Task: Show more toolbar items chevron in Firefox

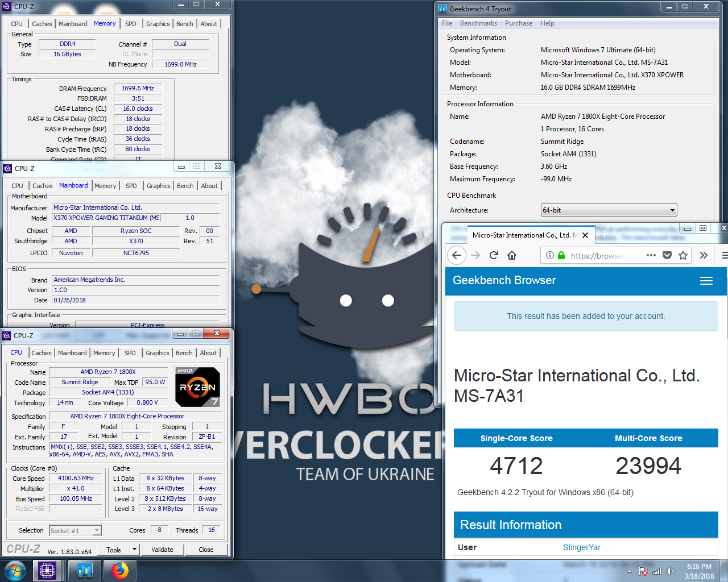Action: 704,255
